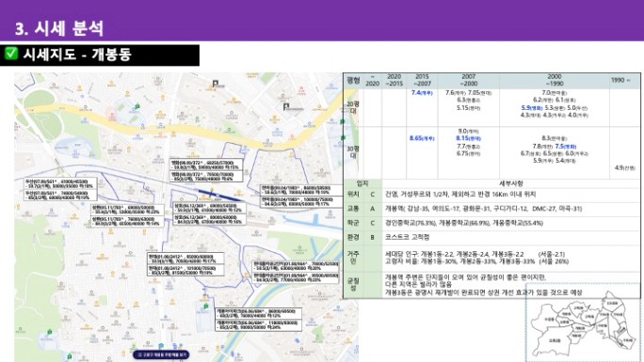Select the "2007 ~2000" column header

[x=468, y=80]
